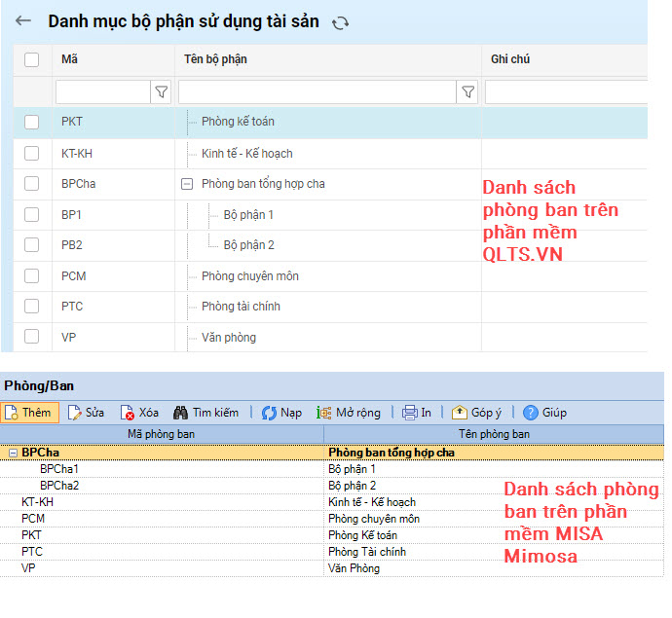Click the Nạp reload button
The width and height of the screenshot is (672, 618).
pyautogui.click(x=281, y=413)
